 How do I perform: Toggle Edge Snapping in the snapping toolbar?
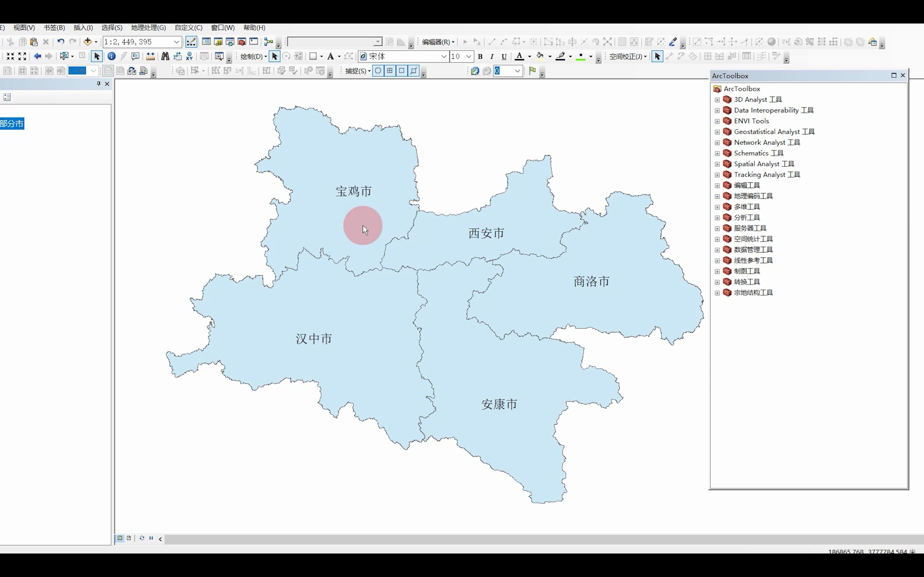(x=414, y=71)
